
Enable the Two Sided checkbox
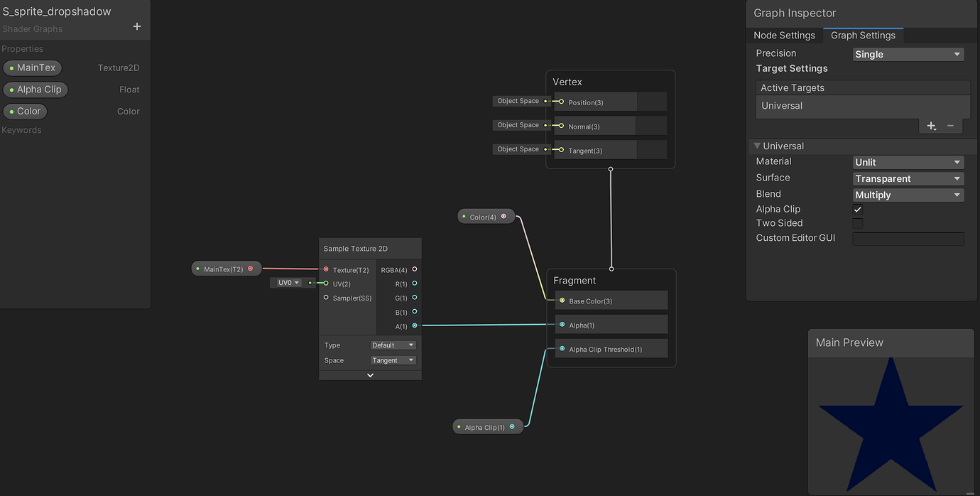858,223
